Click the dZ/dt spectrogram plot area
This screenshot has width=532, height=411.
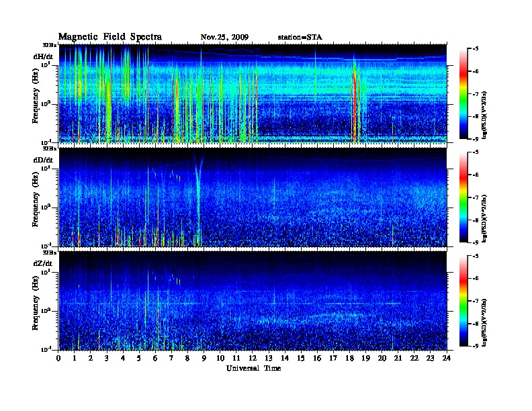pos(253,301)
